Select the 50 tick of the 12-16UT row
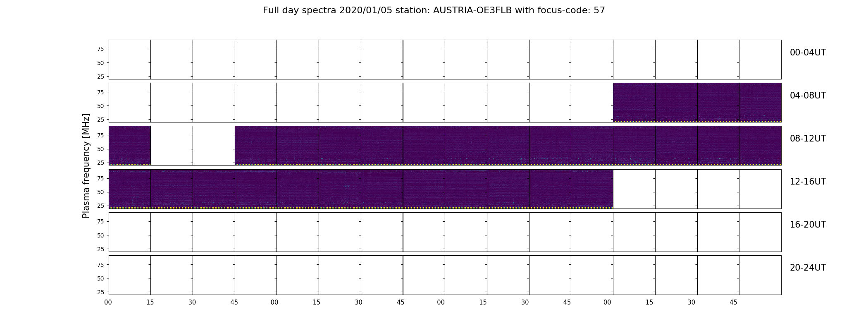 point(100,192)
